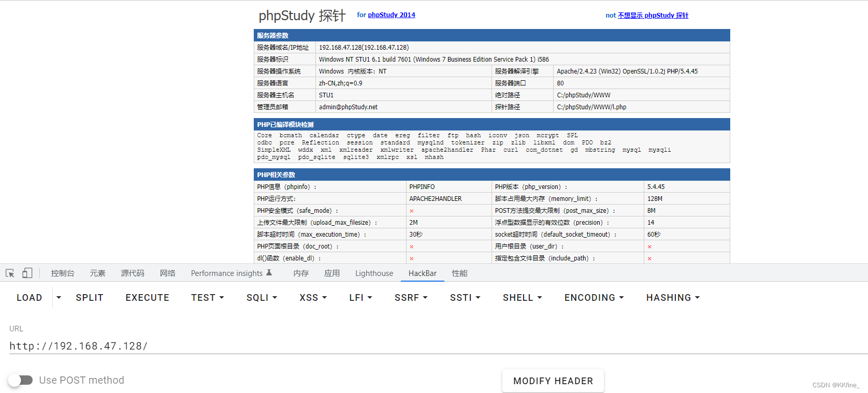Click the upload_max_filesize 2M value

[x=413, y=222]
